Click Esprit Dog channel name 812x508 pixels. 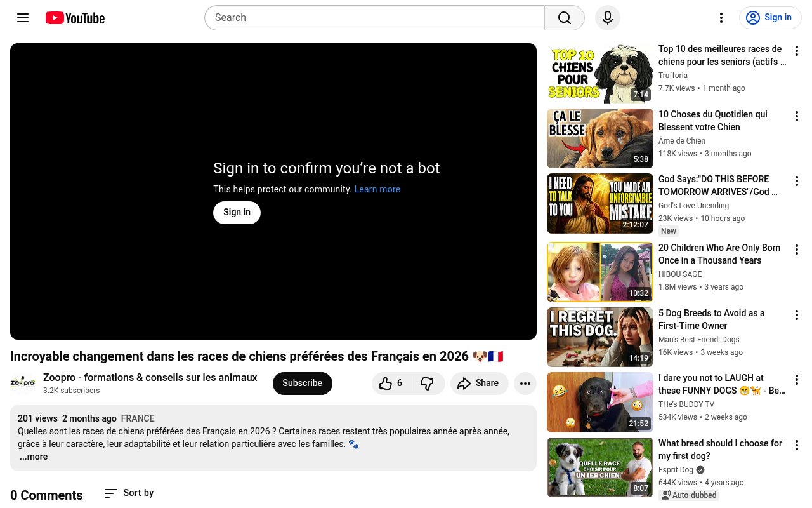pos(676,470)
